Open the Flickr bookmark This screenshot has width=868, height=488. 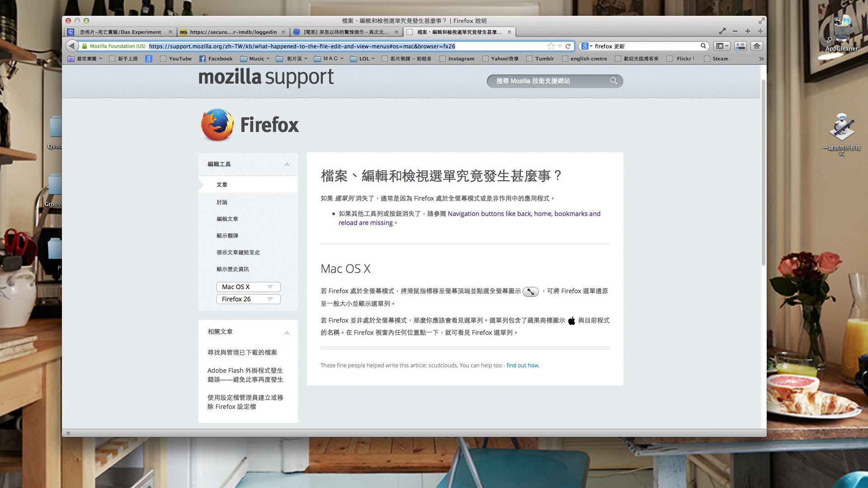pyautogui.click(x=680, y=59)
